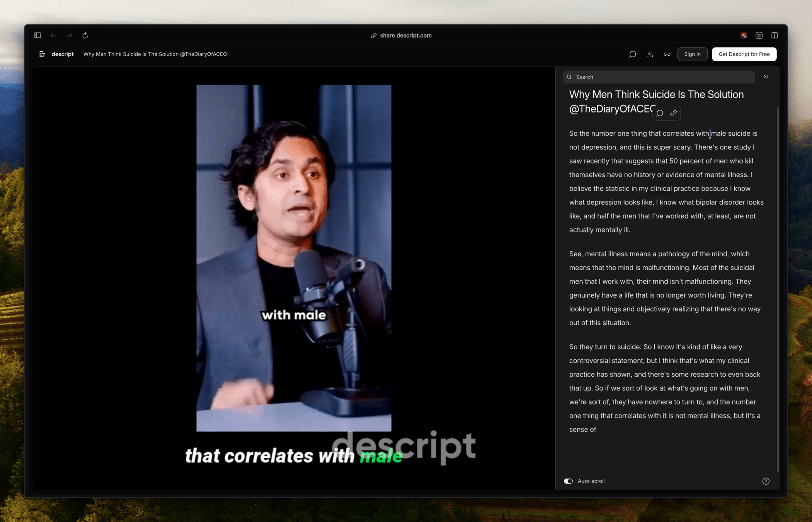Image resolution: width=812 pixels, height=522 pixels.
Task: Disable the Auto-scroll toggle
Action: click(568, 481)
